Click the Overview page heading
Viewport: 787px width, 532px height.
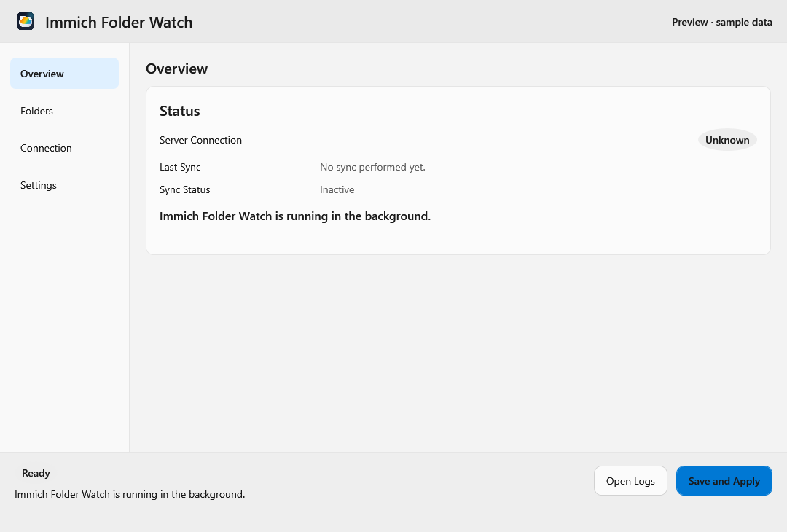pos(176,69)
